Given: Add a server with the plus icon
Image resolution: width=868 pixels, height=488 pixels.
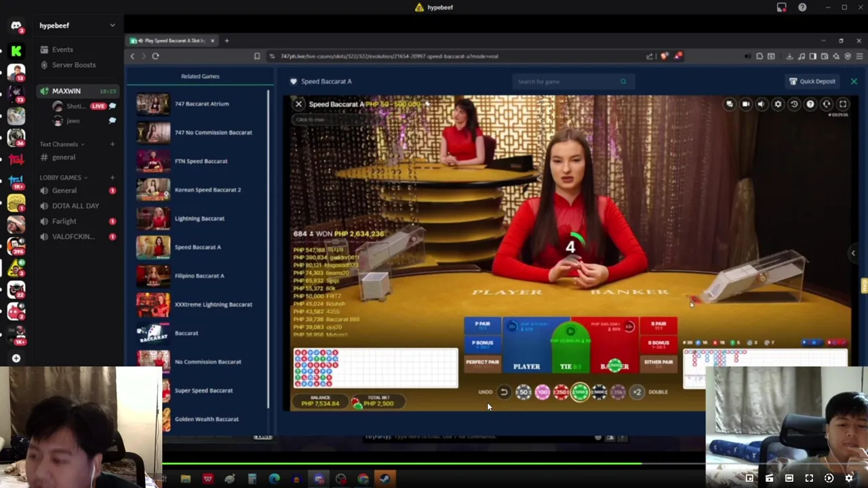Looking at the screenshot, I should (x=16, y=358).
